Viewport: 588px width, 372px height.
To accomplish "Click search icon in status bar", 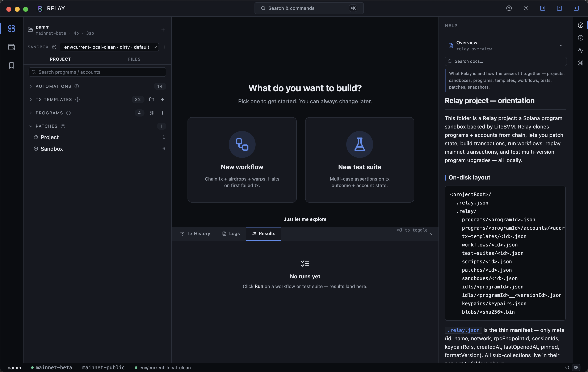I will coord(567,368).
